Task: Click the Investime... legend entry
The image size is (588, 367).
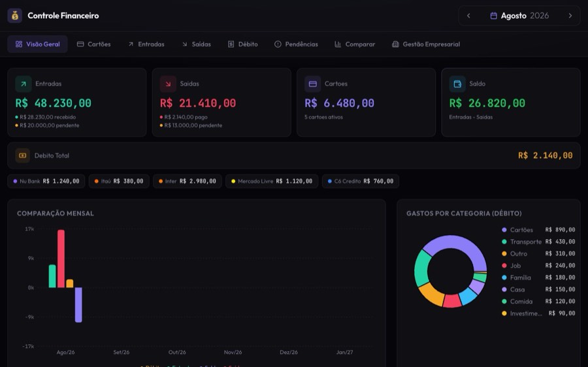Action: point(538,313)
